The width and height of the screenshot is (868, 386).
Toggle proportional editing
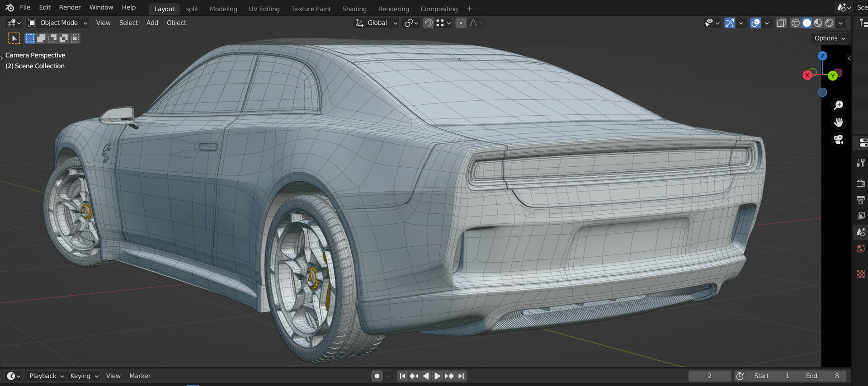click(x=461, y=23)
